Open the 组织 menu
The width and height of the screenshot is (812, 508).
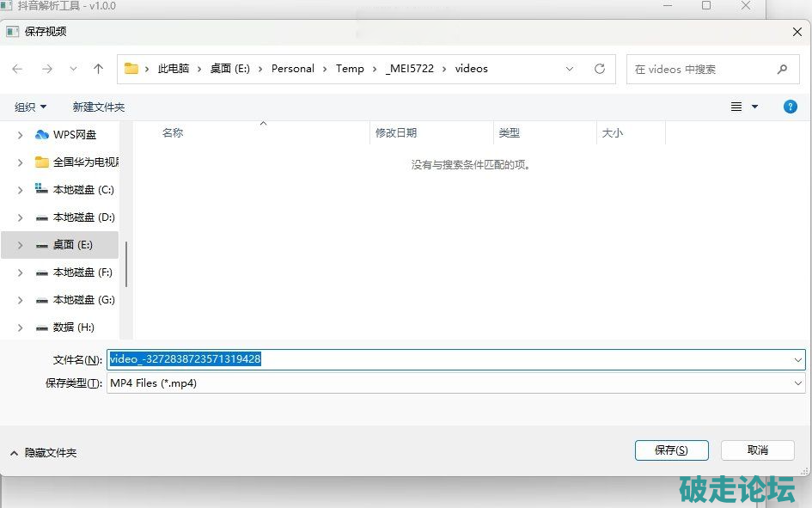[30, 107]
